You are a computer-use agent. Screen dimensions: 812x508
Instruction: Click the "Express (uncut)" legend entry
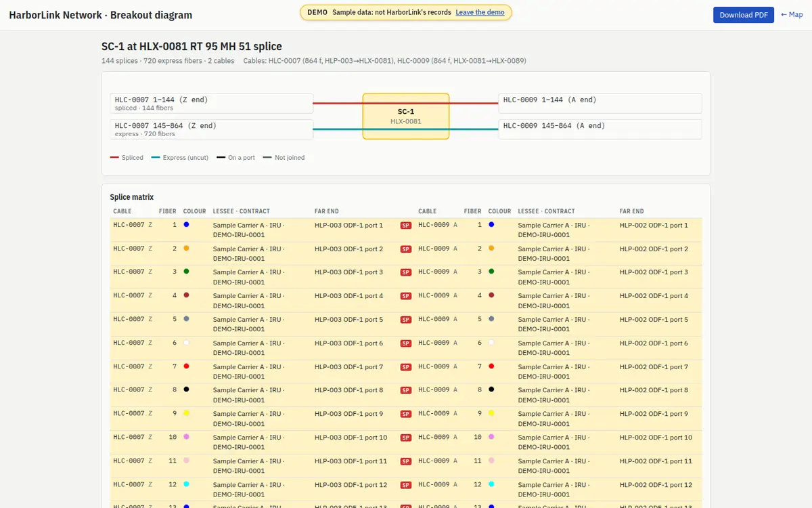coord(179,158)
